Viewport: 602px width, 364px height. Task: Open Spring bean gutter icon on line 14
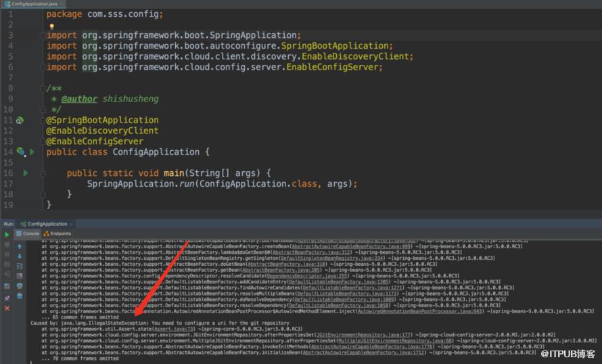click(21, 152)
